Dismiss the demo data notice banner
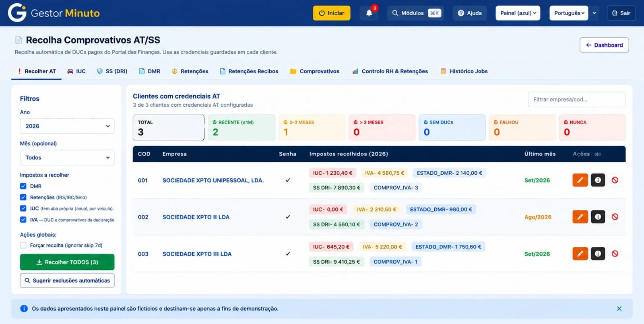644x324 pixels. click(x=619, y=309)
